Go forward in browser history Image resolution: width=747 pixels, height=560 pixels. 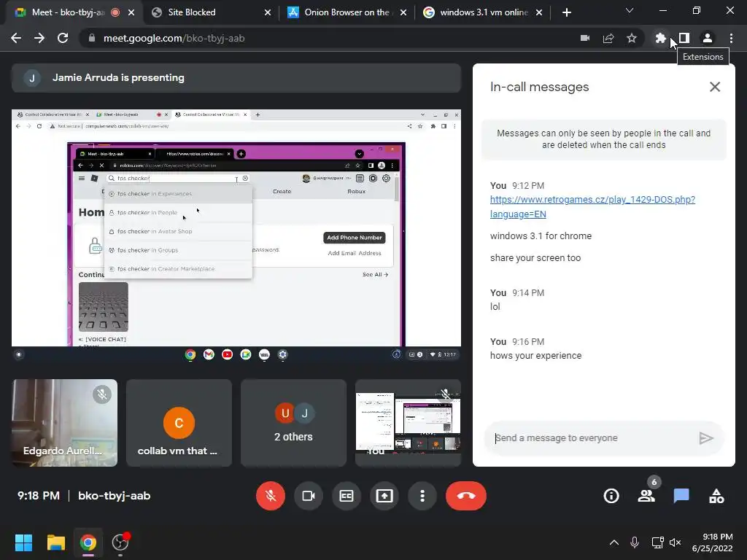coord(39,38)
